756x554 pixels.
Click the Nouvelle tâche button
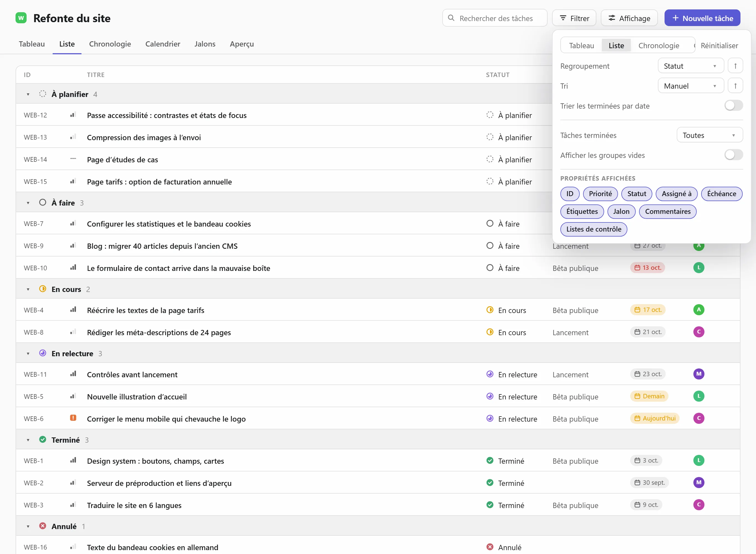(702, 18)
